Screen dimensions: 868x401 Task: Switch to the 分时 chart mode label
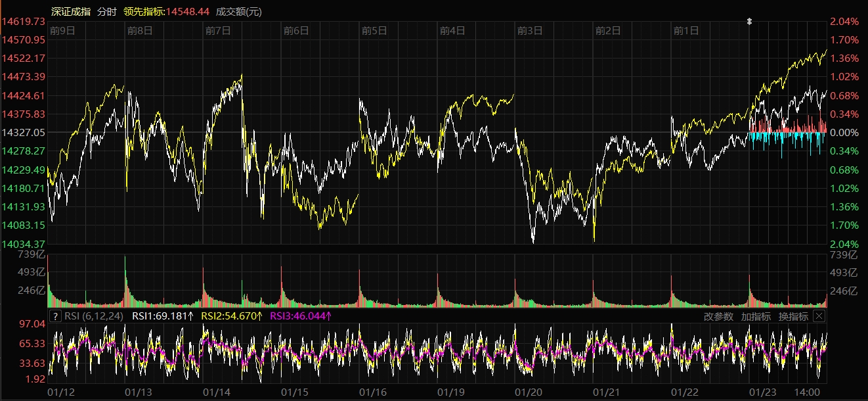pos(107,12)
